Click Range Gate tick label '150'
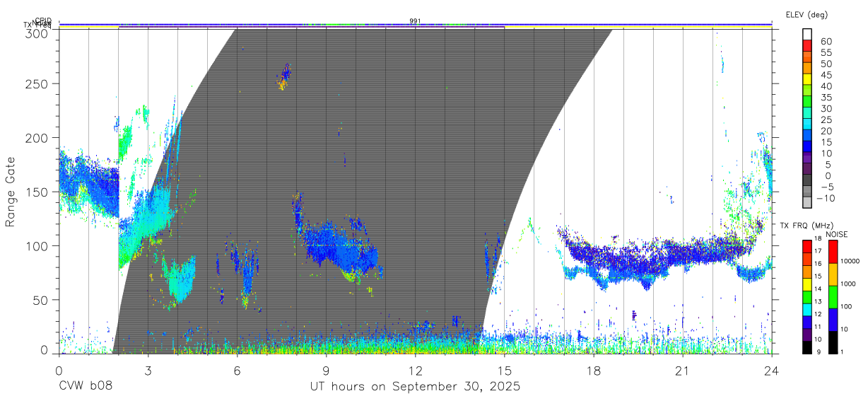Viewport: 868px width, 401px height. 36,192
